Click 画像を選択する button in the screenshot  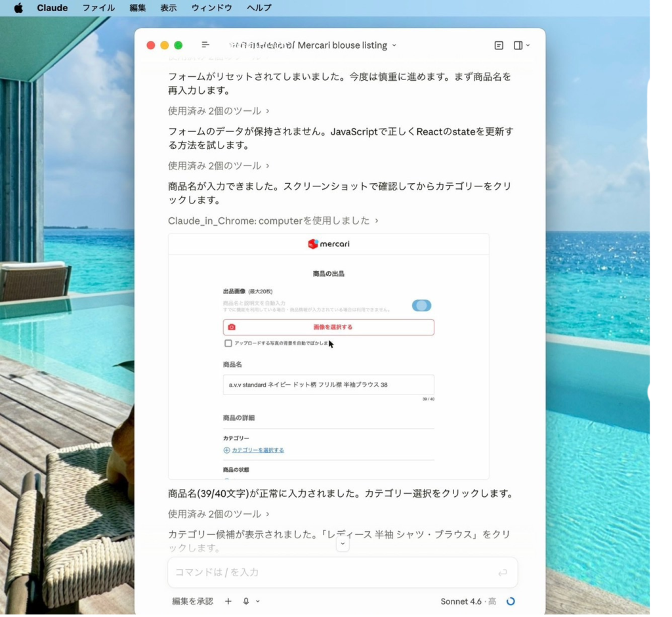pyautogui.click(x=328, y=327)
